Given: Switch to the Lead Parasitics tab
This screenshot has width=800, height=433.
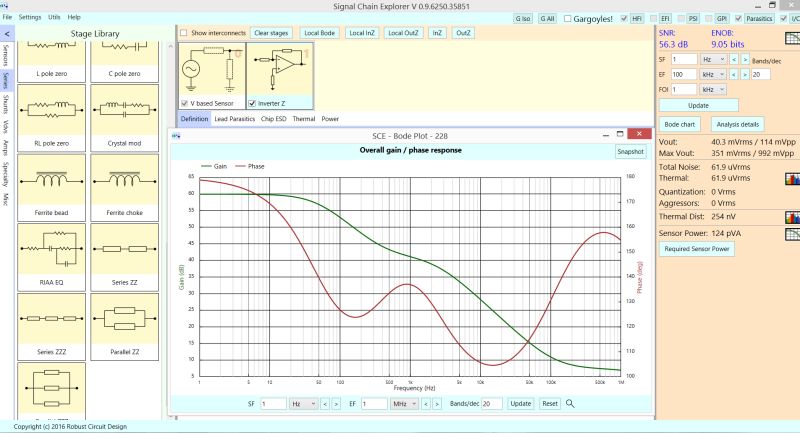Looking at the screenshot, I should click(x=234, y=119).
